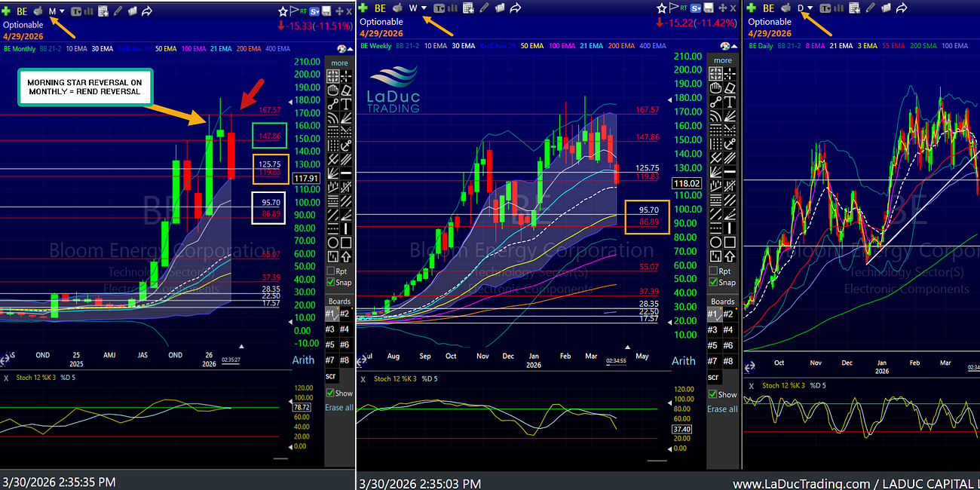Click the flag icon on Monthly chart toolbar

tap(294, 11)
